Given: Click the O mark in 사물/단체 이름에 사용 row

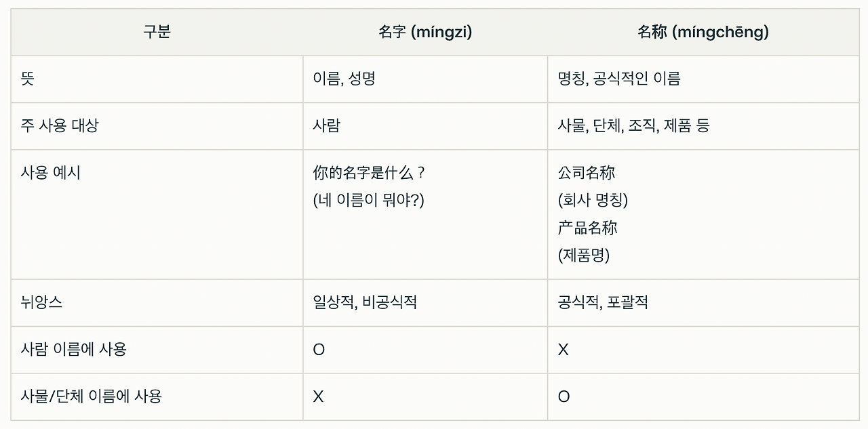Looking at the screenshot, I should (x=564, y=396).
